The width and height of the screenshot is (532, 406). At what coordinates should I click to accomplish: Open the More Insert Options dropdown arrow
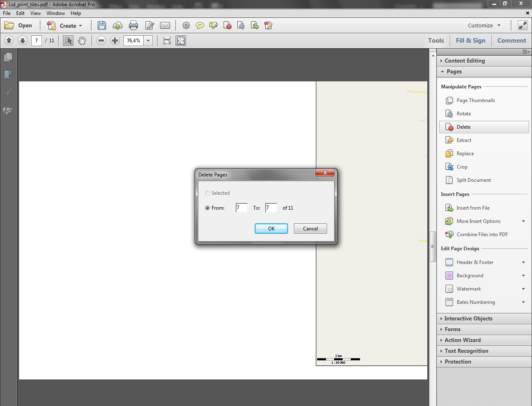(524, 221)
